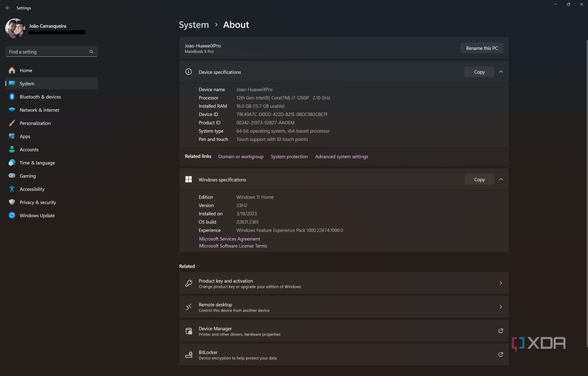Viewport: 588px width, 376px height.
Task: Click the search magnifier icon
Action: pyautogui.click(x=91, y=52)
